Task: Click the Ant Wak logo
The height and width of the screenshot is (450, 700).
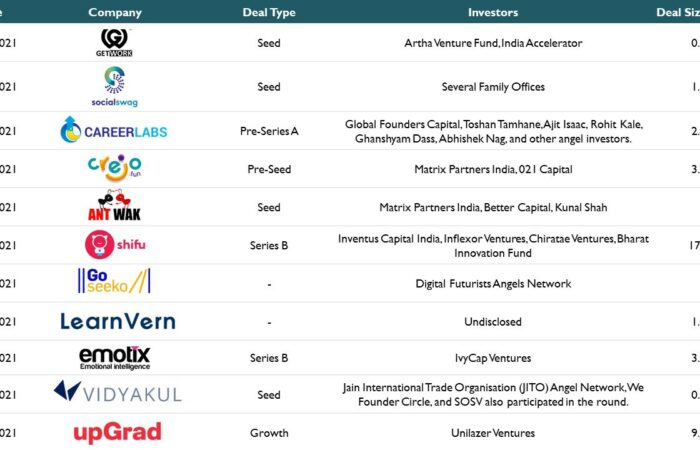Action: pyautogui.click(x=114, y=206)
